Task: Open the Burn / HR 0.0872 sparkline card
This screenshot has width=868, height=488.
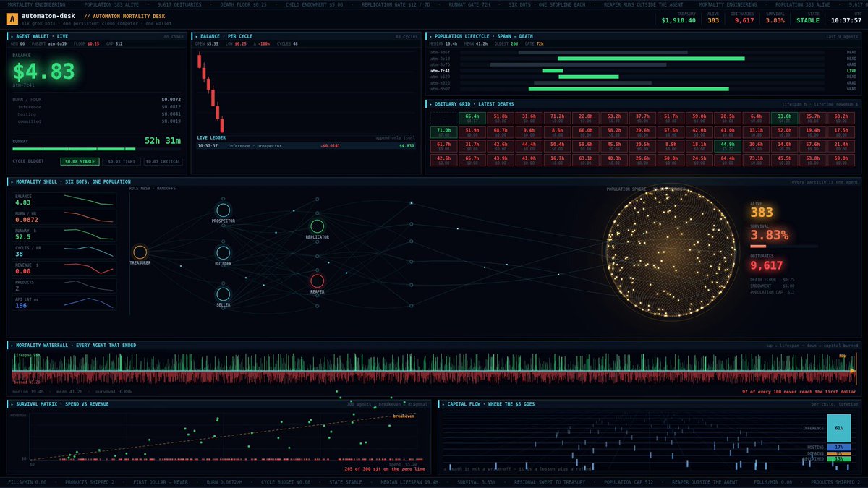Action: (64, 216)
